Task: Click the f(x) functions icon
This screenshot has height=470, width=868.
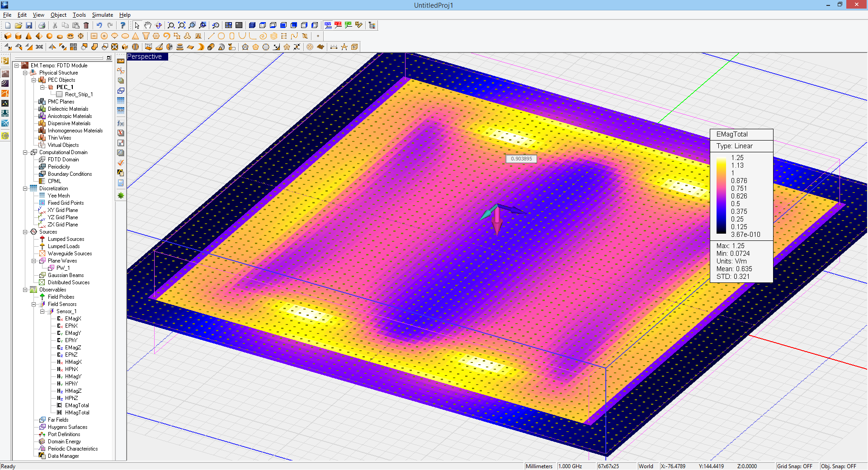Action: (121, 123)
